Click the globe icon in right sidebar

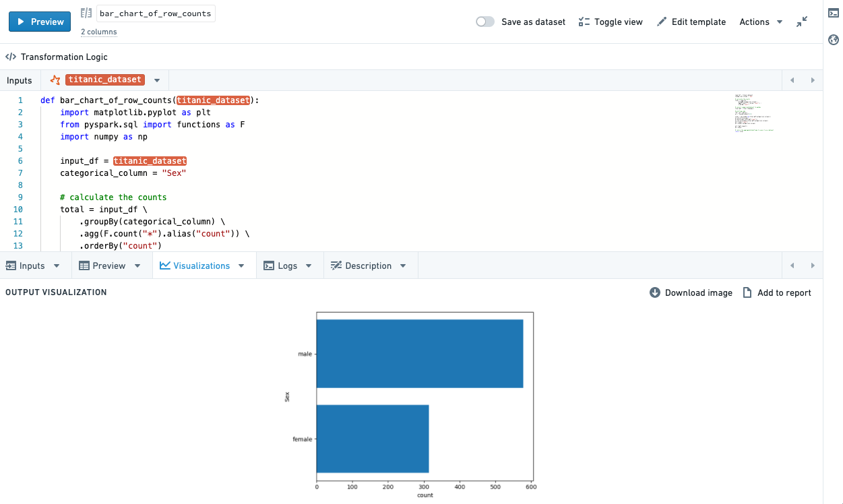833,40
